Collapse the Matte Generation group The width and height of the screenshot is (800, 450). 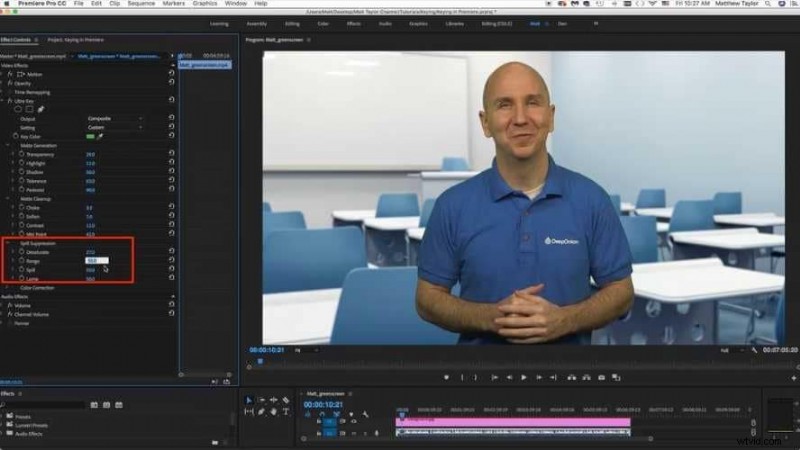(7, 145)
